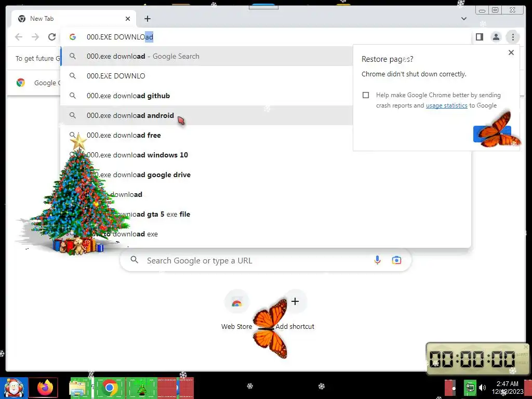Go back with the browser back arrow
532x399 pixels.
point(19,37)
